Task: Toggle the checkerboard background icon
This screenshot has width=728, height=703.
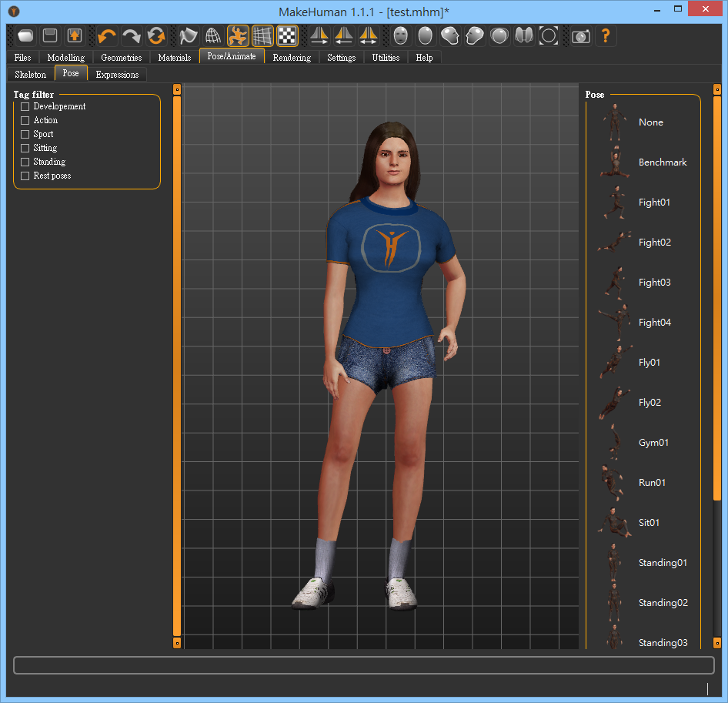Action: pyautogui.click(x=288, y=35)
